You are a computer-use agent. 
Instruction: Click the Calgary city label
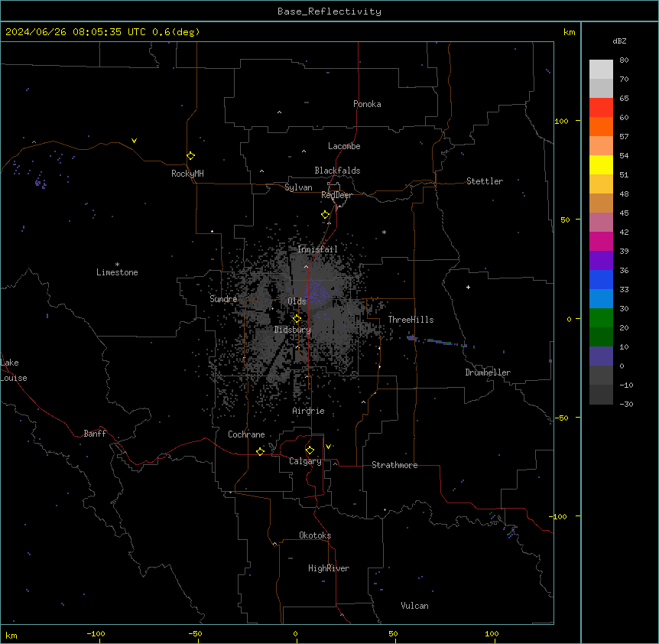305,461
